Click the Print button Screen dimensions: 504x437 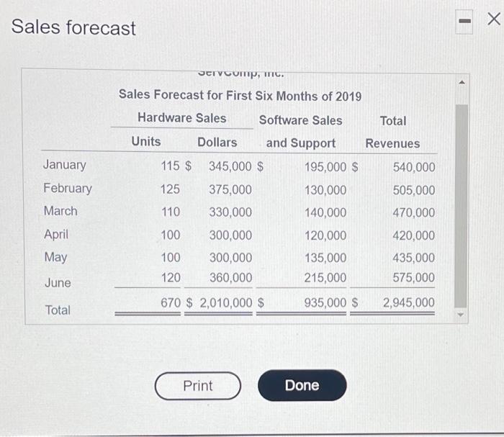[x=198, y=386]
